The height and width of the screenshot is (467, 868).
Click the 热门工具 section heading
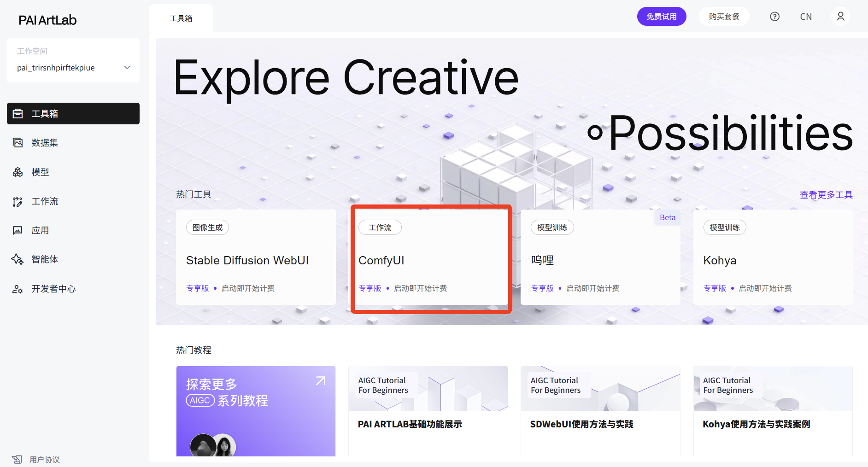tap(194, 194)
